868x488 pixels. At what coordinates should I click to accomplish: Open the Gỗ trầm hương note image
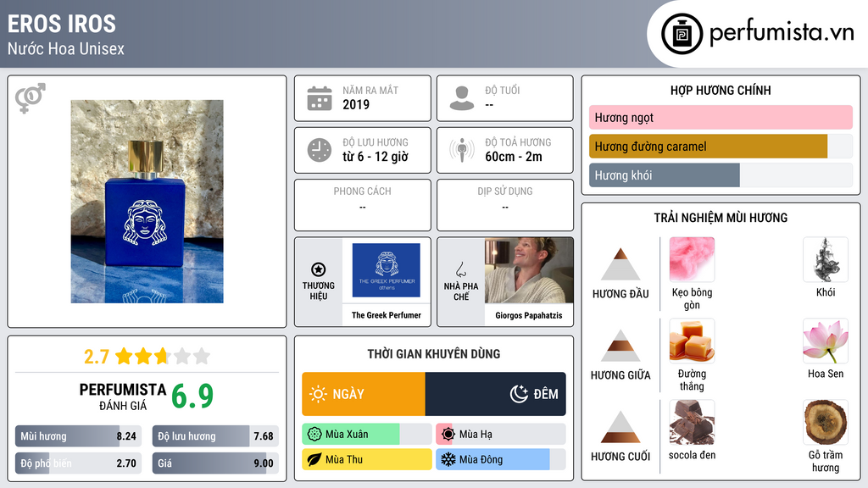point(826,422)
